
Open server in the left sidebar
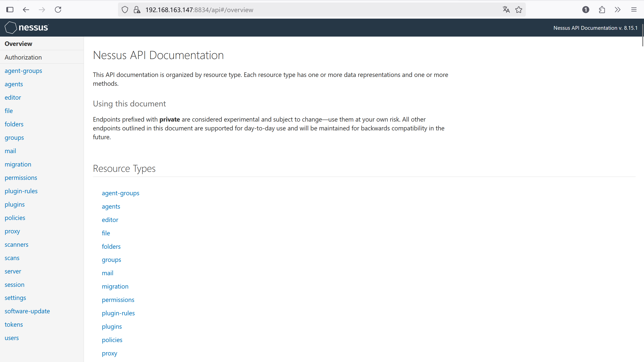point(13,271)
